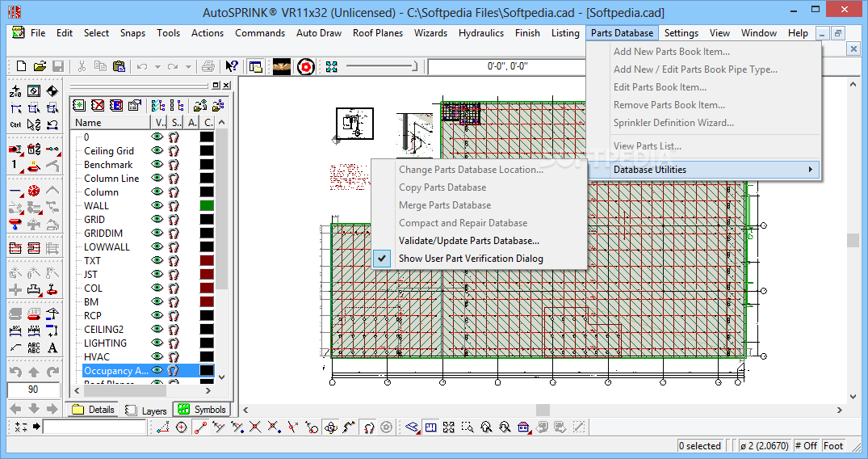Click the red target record icon
The image size is (868, 459).
coord(305,67)
